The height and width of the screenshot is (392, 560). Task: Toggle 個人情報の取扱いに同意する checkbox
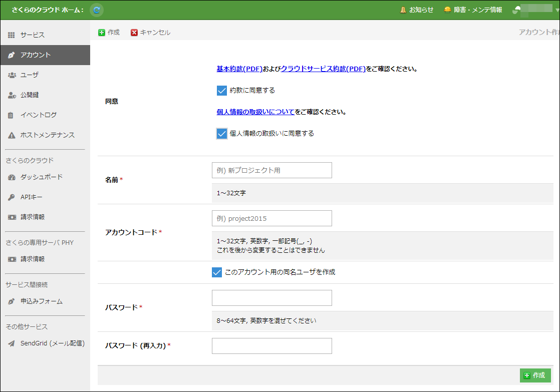click(x=222, y=134)
